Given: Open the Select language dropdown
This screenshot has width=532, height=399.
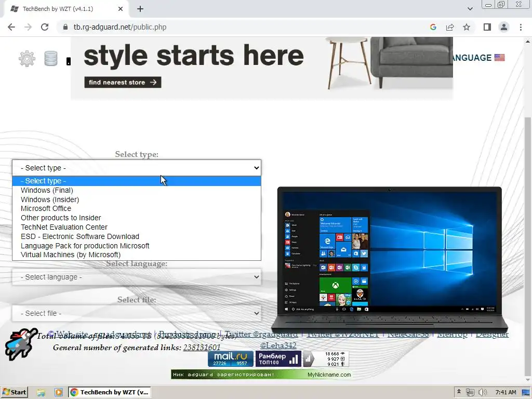Looking at the screenshot, I should [x=137, y=277].
